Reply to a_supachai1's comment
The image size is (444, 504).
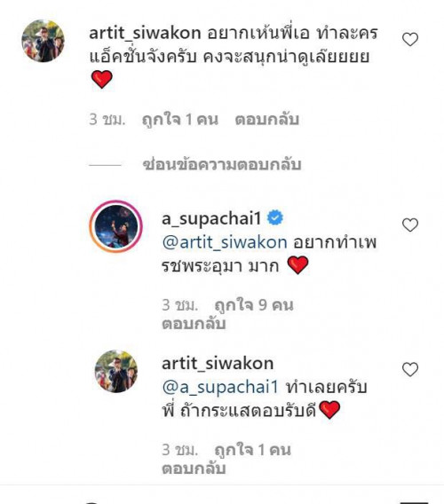pyautogui.click(x=194, y=324)
